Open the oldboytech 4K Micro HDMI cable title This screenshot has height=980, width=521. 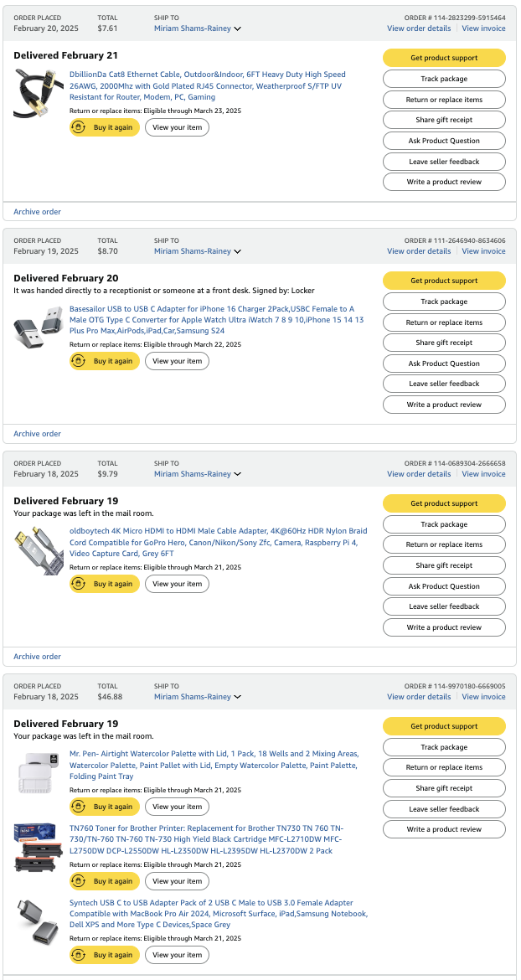[218, 543]
